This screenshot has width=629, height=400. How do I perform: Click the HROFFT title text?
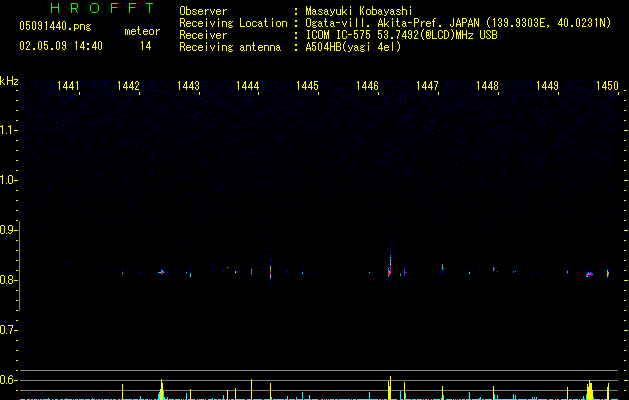(x=102, y=8)
